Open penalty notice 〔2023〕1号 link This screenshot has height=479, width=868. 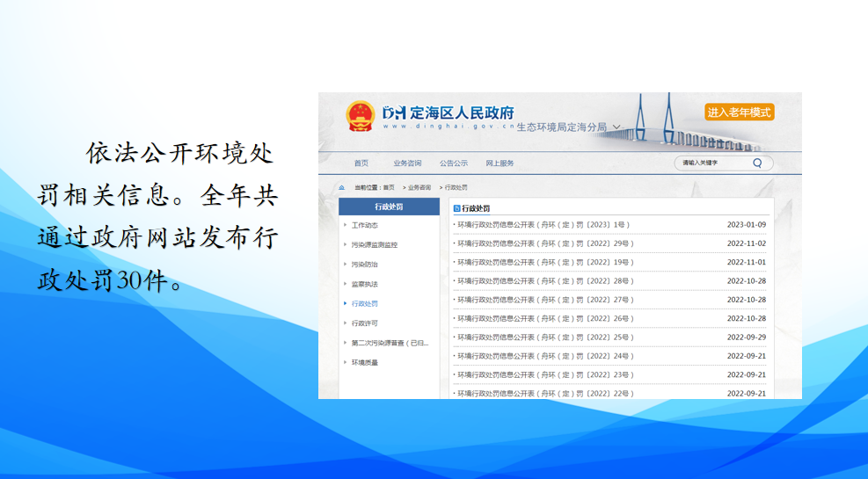(x=543, y=225)
